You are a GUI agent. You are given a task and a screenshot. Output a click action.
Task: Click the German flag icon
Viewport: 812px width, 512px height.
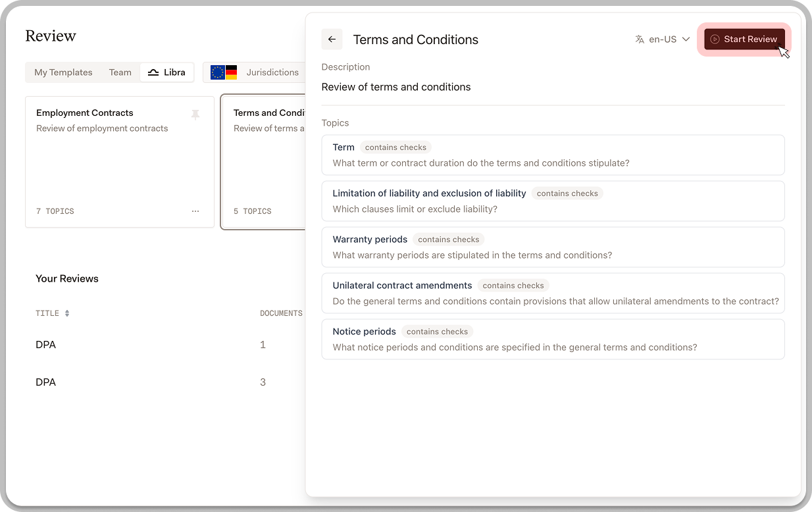(x=231, y=72)
